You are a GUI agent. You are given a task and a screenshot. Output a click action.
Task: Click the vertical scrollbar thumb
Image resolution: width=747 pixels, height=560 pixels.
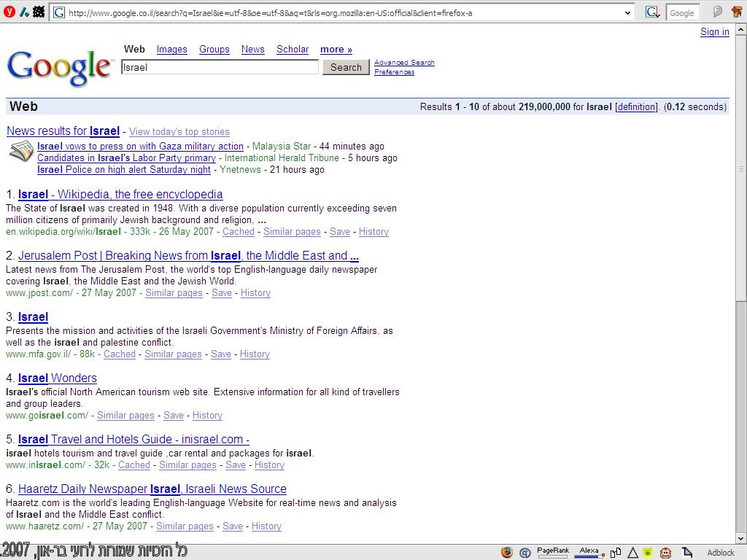click(741, 168)
